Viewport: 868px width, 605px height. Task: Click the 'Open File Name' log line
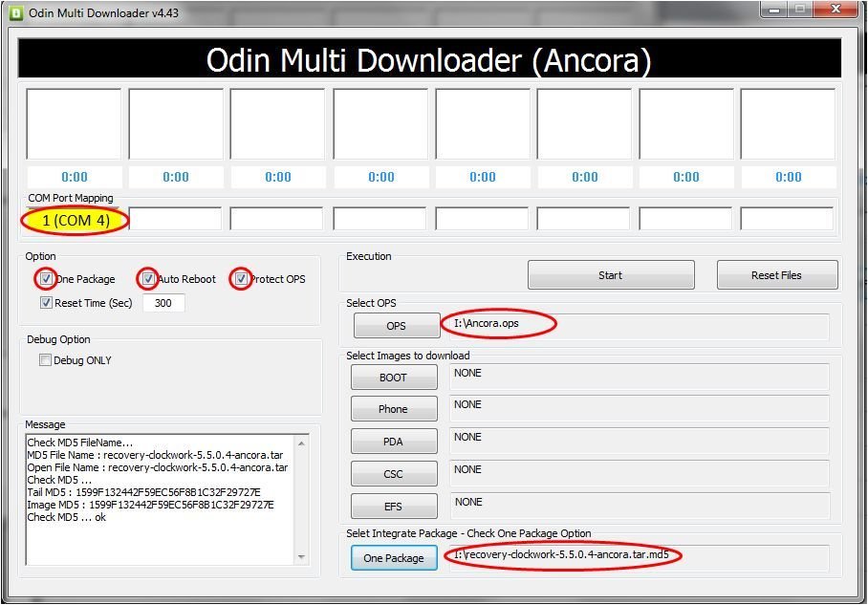pos(158,467)
